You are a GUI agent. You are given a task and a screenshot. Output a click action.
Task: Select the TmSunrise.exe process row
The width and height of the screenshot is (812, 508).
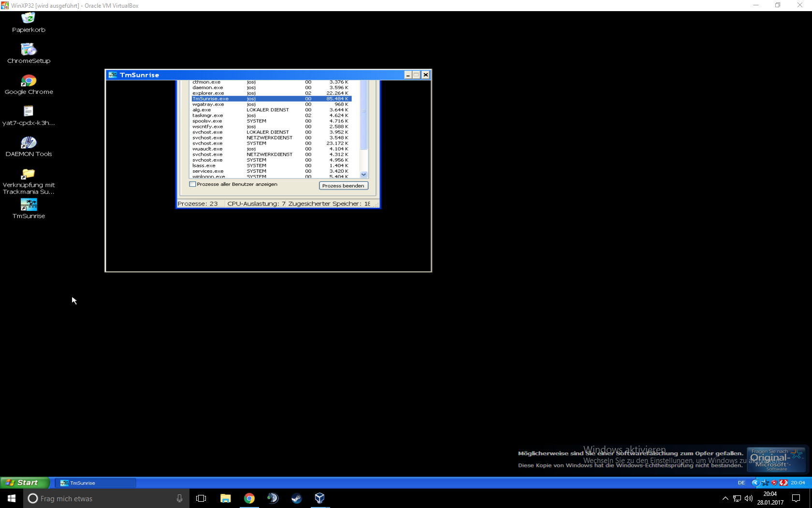coord(271,99)
